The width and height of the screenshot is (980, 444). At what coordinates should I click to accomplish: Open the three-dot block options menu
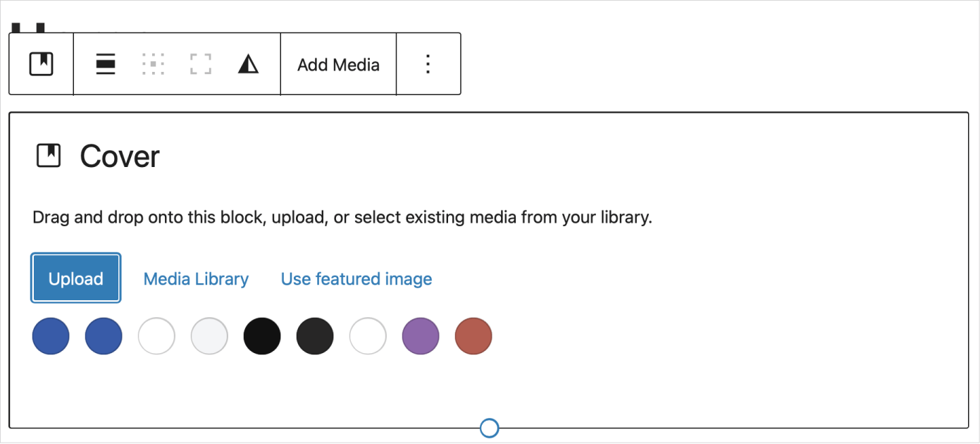pos(428,64)
